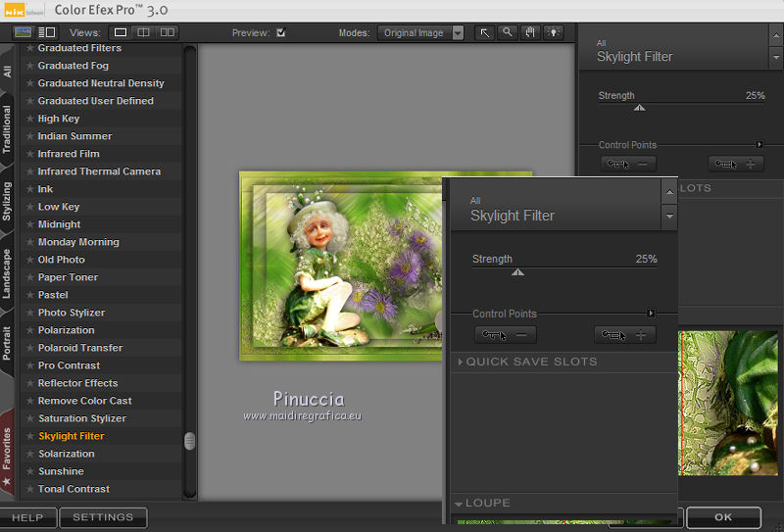Confirm with the OK button
Screen dimensions: 784x532
pyautogui.click(x=723, y=517)
